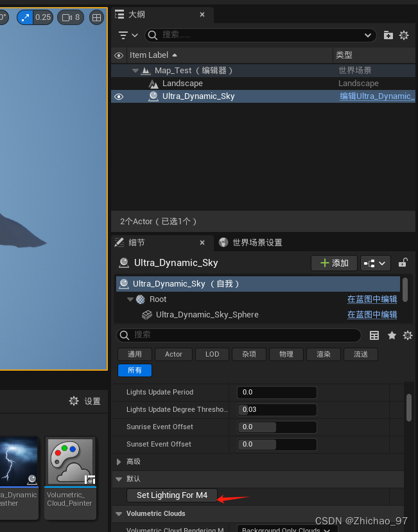Click details panel vertical scrollbar
Viewport: 418px width, 532px height.
coord(409,407)
